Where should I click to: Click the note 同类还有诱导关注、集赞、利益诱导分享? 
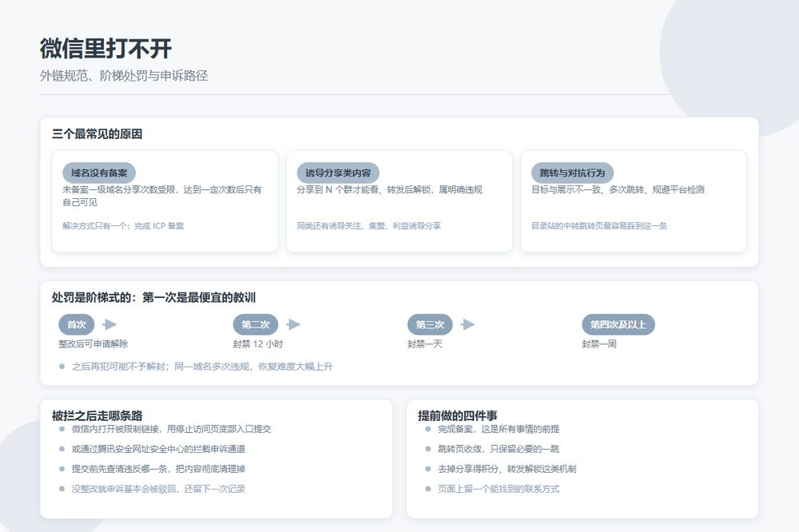coord(369,226)
